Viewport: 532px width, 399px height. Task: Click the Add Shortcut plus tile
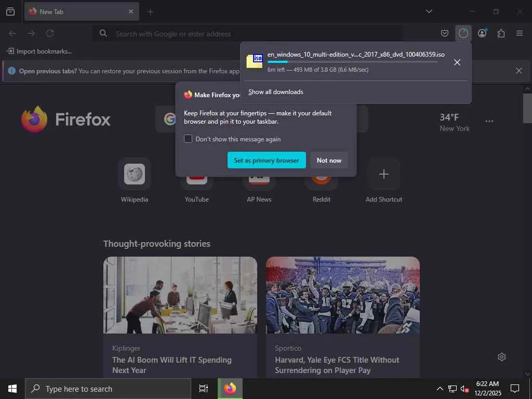384,174
